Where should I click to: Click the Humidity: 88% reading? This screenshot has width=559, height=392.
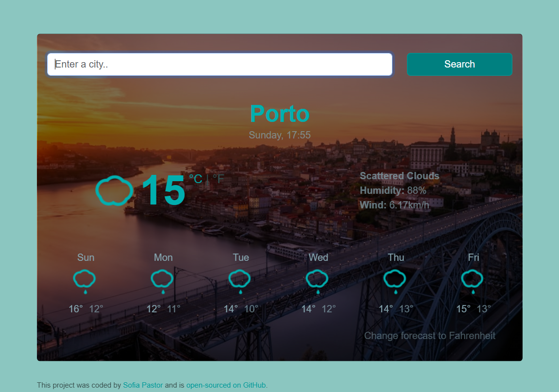[x=392, y=190]
